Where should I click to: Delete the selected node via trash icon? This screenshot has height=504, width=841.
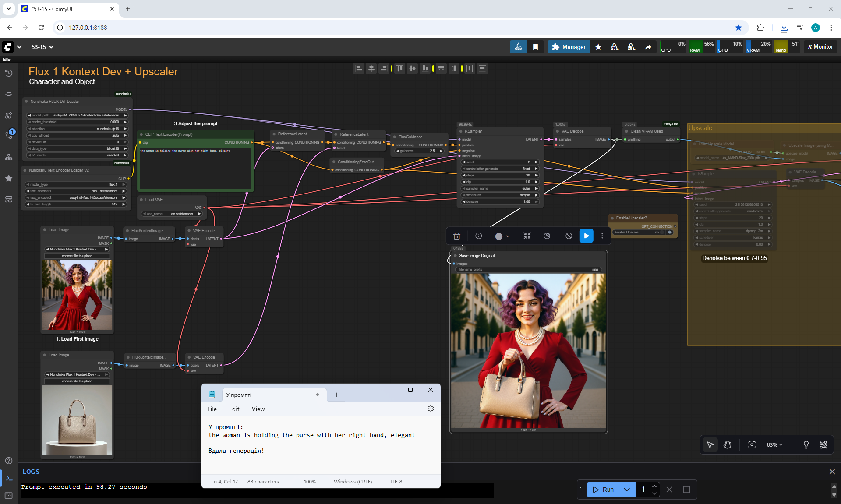tap(456, 236)
